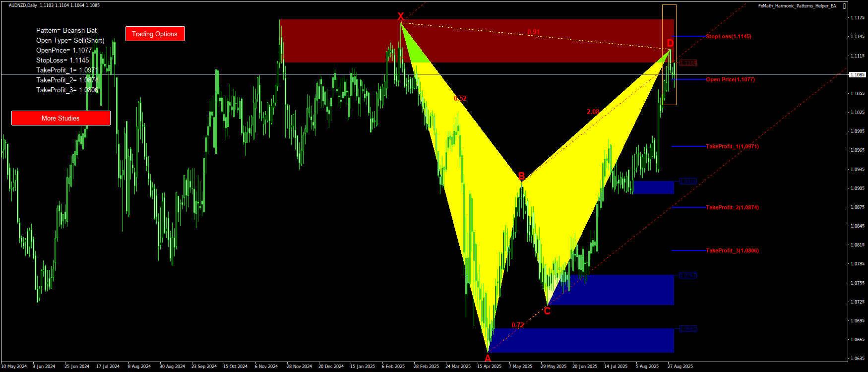Click the dark red resistance zone rectangle
The image size is (868, 372).
(337, 41)
